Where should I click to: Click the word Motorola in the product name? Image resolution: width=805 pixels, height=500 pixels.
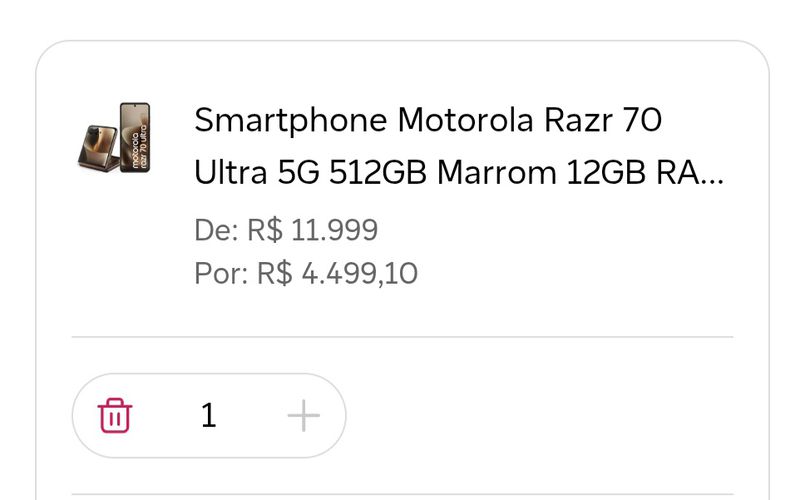[x=466, y=120]
